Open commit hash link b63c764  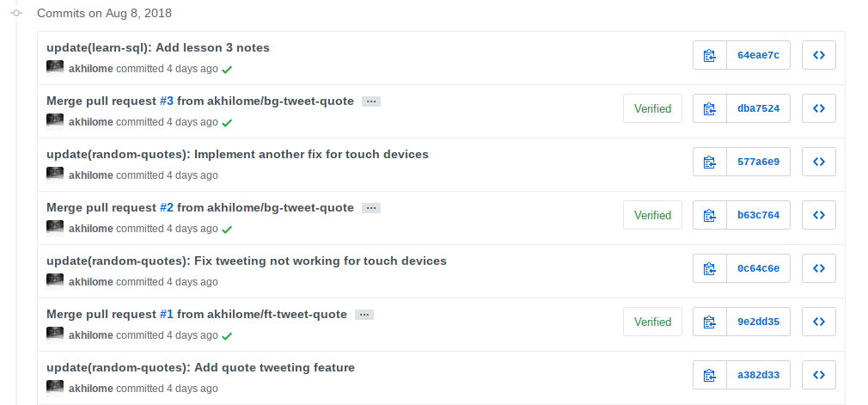(758, 216)
